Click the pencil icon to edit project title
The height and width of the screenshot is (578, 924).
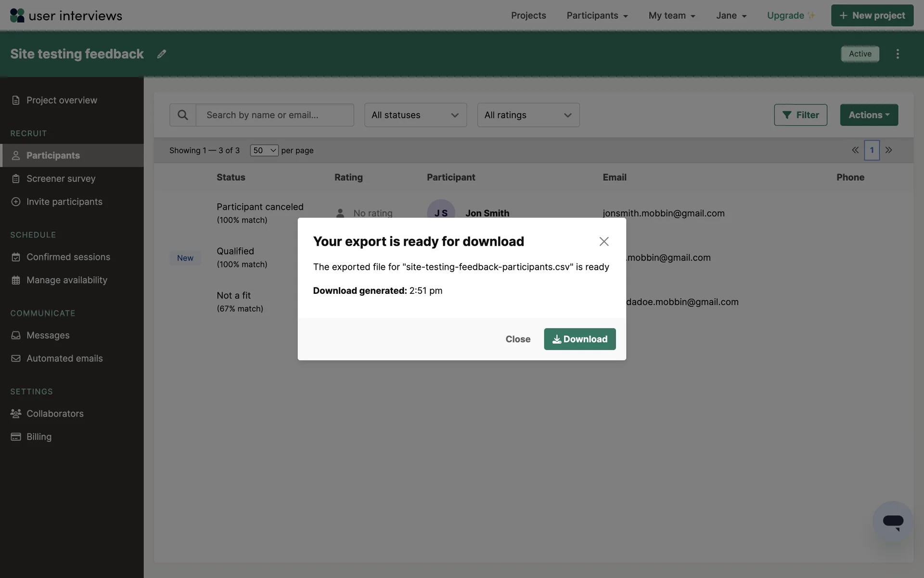tap(162, 54)
